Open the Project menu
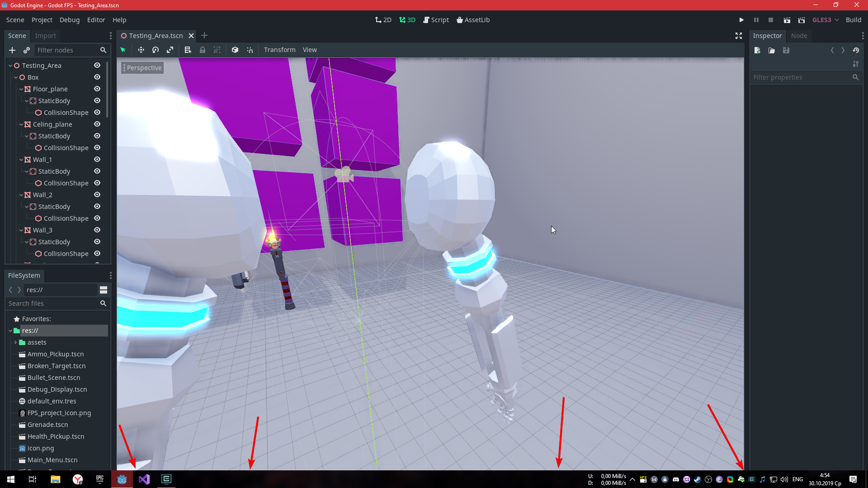This screenshot has width=868, height=488. click(x=42, y=19)
